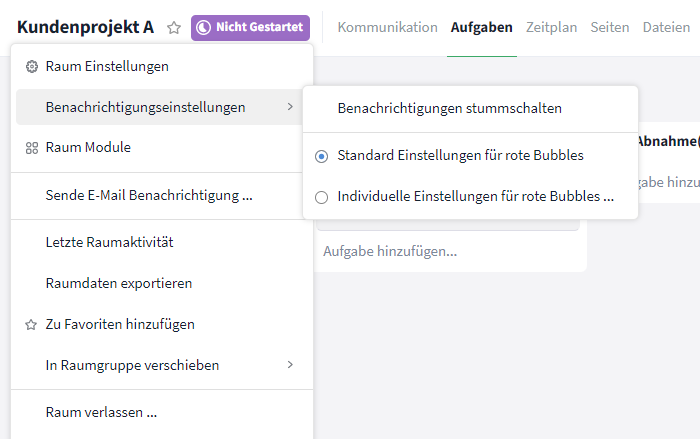Image resolution: width=700 pixels, height=439 pixels.
Task: Switch to the Dateien tab
Action: click(666, 27)
